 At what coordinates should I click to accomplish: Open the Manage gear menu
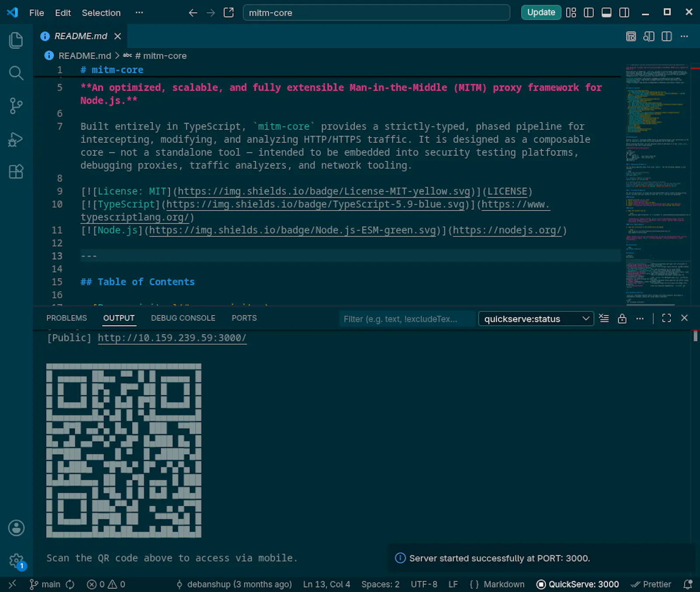16,561
